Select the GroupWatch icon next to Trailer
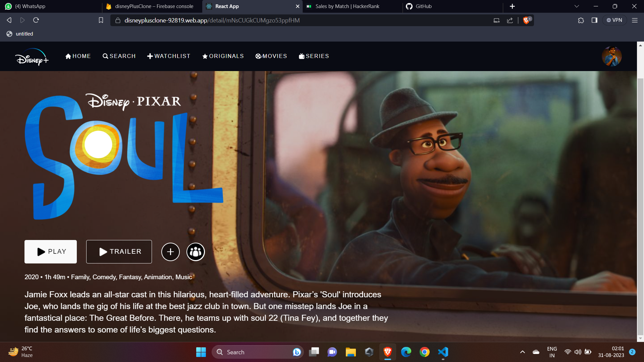 point(196,252)
